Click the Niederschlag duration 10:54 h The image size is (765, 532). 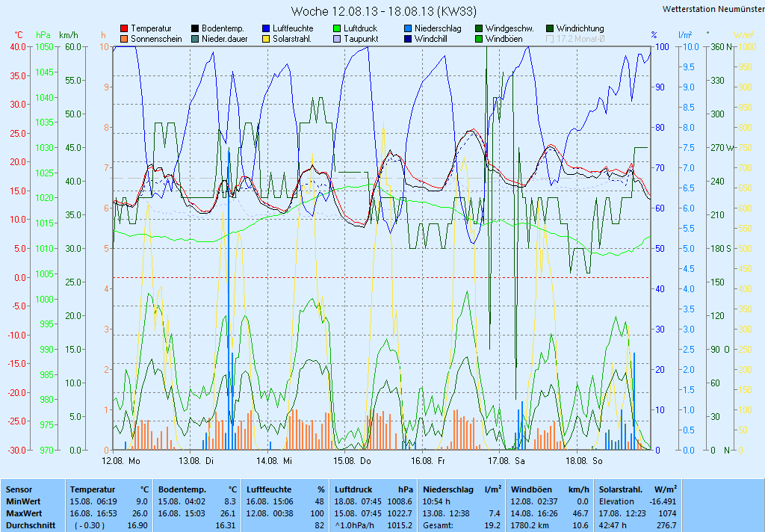(436, 501)
